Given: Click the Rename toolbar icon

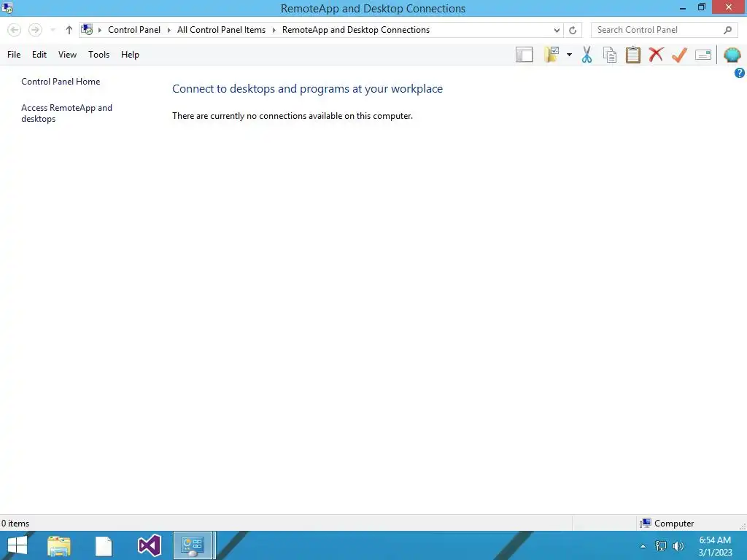Looking at the screenshot, I should tap(703, 55).
